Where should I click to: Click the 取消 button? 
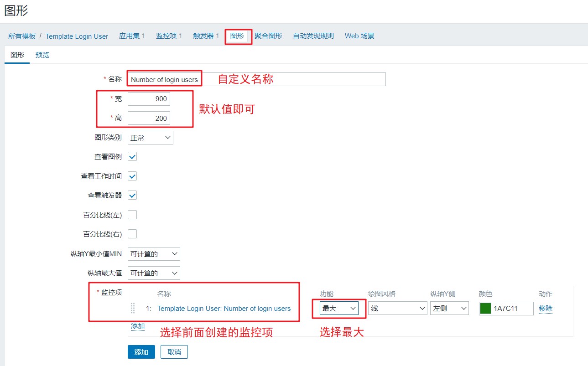tap(174, 352)
